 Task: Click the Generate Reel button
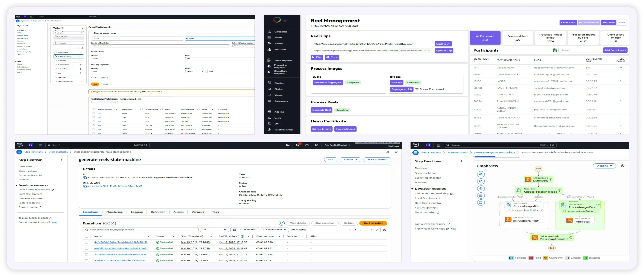[321, 110]
